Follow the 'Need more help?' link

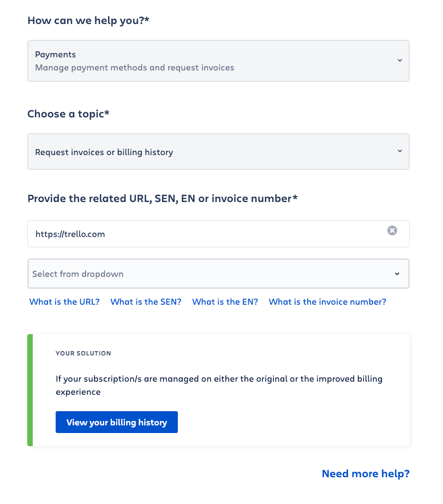(x=366, y=473)
